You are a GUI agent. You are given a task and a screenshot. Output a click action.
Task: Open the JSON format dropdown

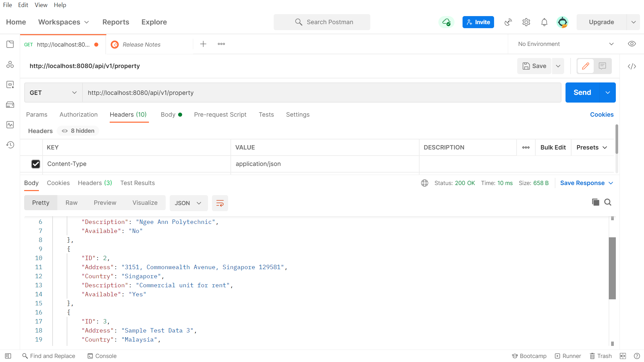tap(188, 203)
